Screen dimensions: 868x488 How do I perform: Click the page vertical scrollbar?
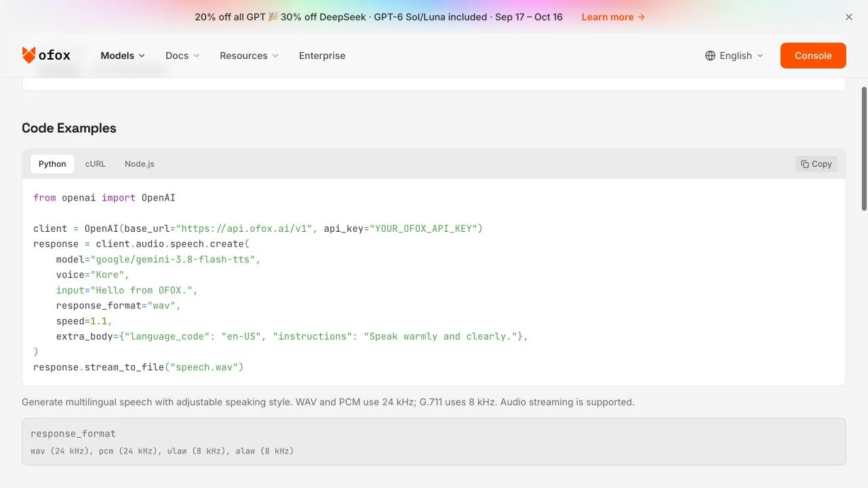tap(864, 148)
